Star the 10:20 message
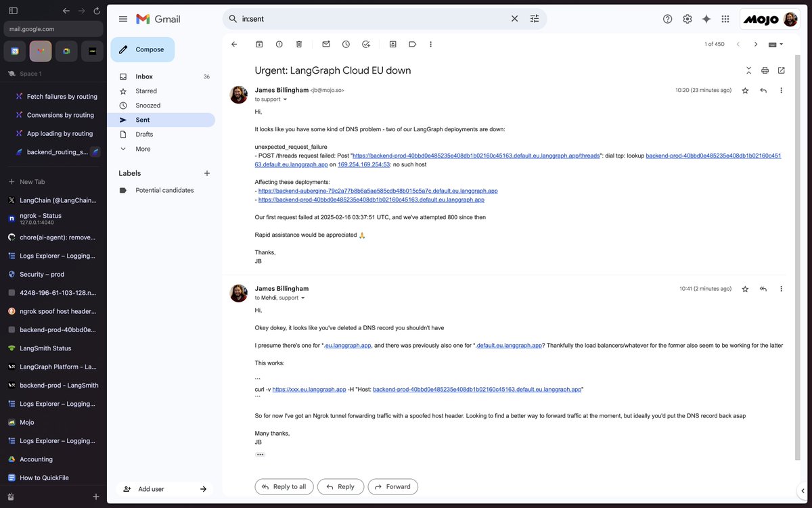The height and width of the screenshot is (508, 812). (745, 90)
